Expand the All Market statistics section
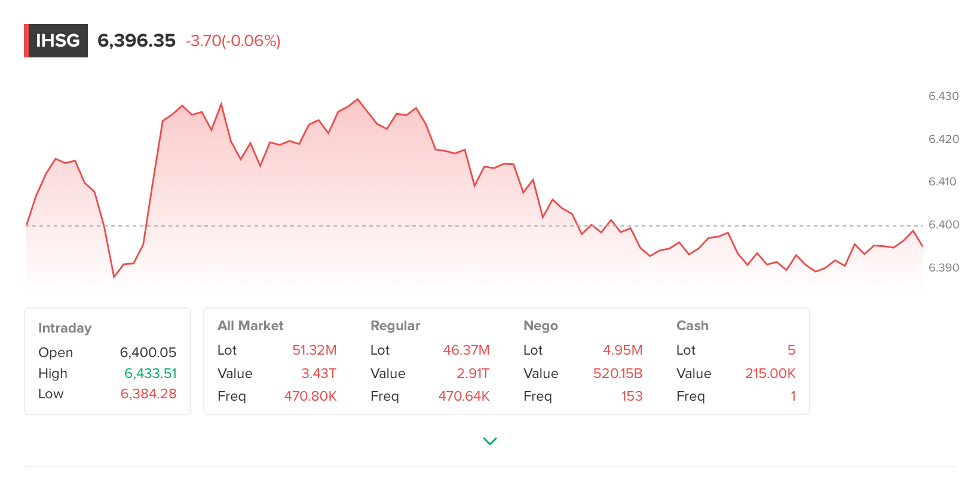980x482 pixels. [250, 325]
